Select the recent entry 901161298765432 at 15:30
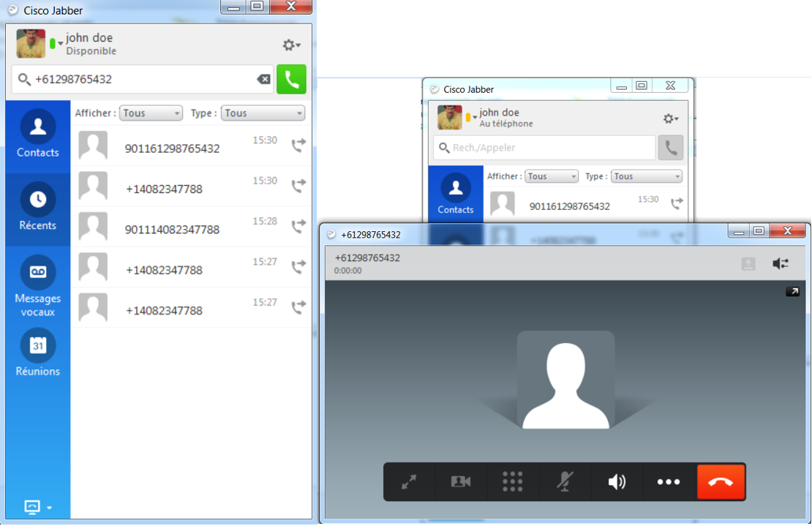812x526 pixels. pyautogui.click(x=191, y=146)
